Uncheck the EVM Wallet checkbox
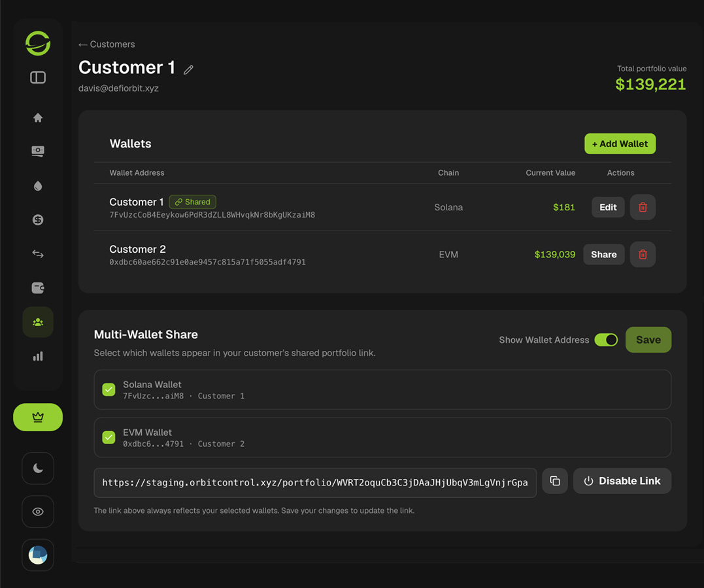 [x=109, y=437]
